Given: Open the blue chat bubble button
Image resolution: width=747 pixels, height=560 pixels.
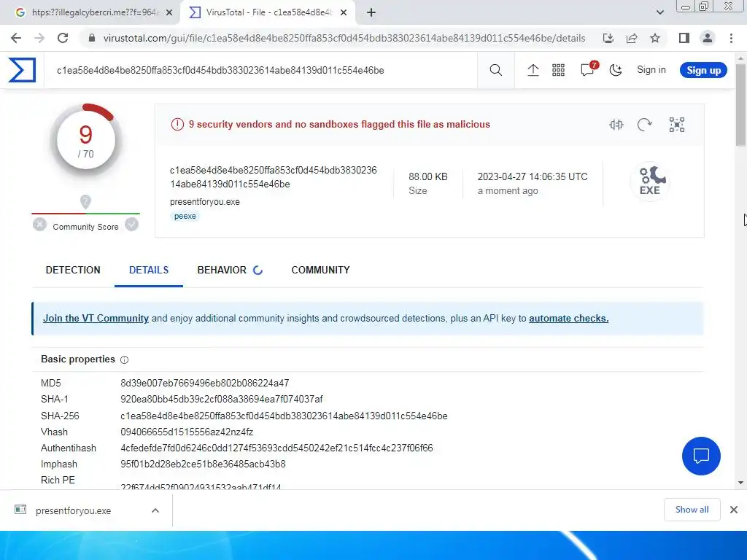Looking at the screenshot, I should [701, 456].
